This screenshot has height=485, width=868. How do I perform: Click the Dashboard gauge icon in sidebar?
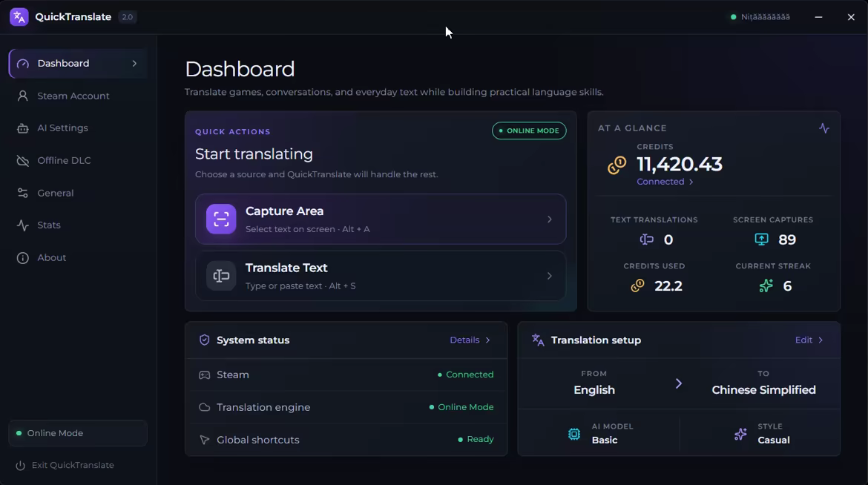(23, 64)
